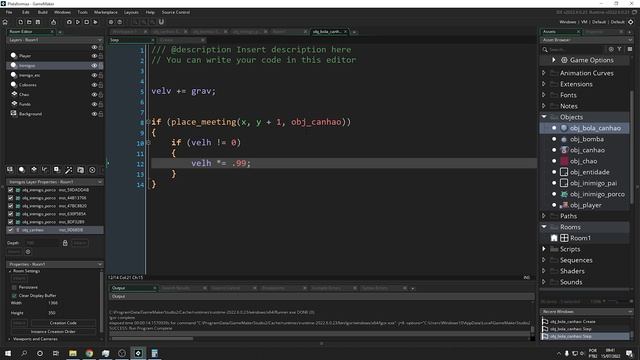Screen dimensions: 640x360
Task: Open the Source Control menu
Action: pos(176,12)
